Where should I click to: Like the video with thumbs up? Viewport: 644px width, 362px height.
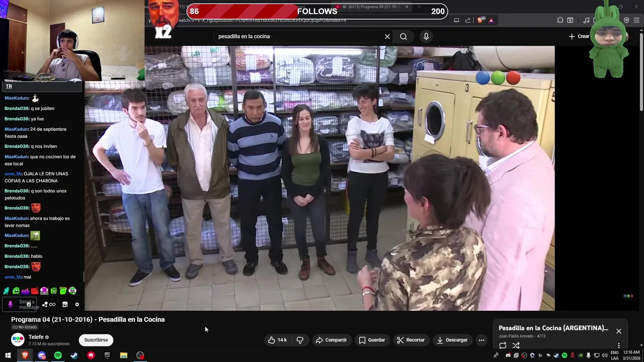[x=277, y=340]
